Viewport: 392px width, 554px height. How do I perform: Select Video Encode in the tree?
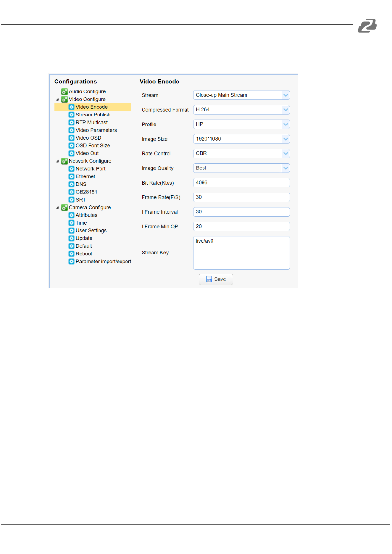[x=92, y=107]
